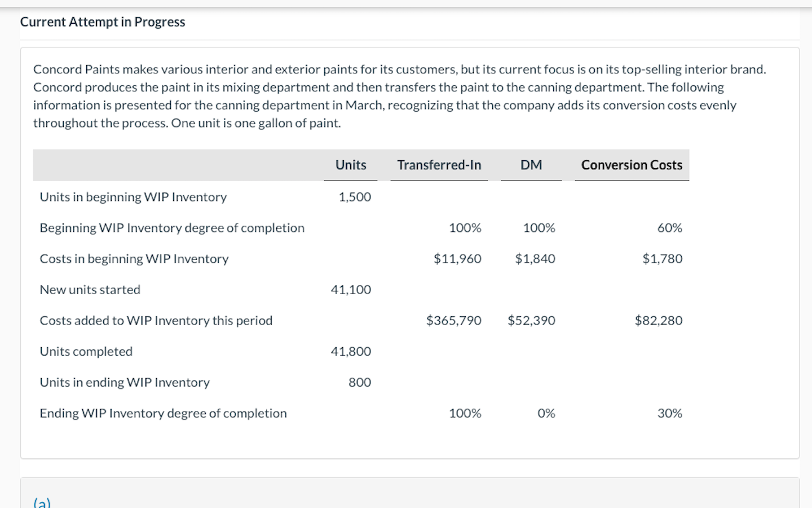Select the 'Units' column header
Screen dimensions: 812x508
point(351,165)
